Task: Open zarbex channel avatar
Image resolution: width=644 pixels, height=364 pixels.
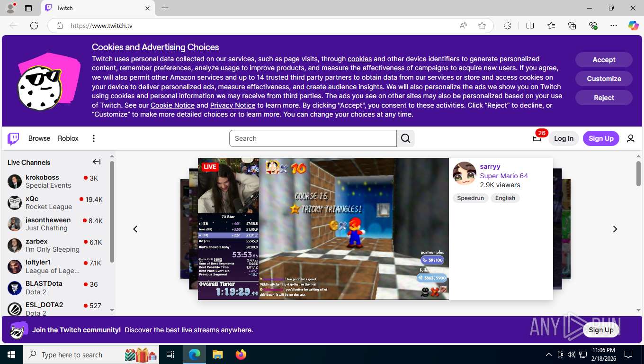Action: 15,246
